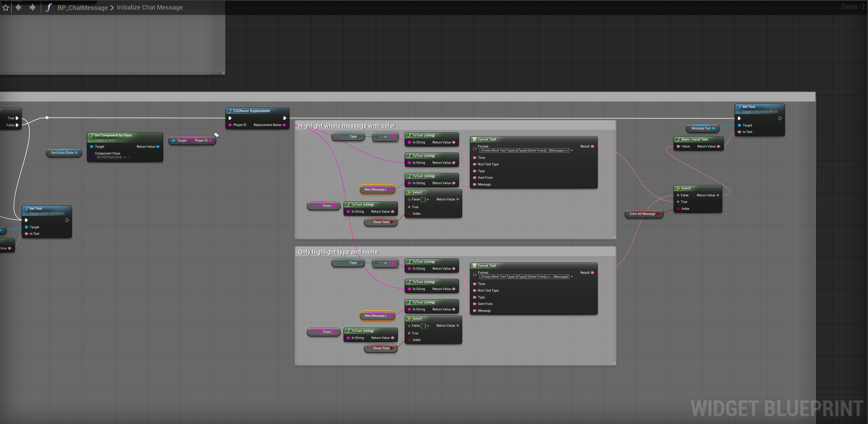
Task: Click the False value box in lower Select node
Action: coord(423,326)
